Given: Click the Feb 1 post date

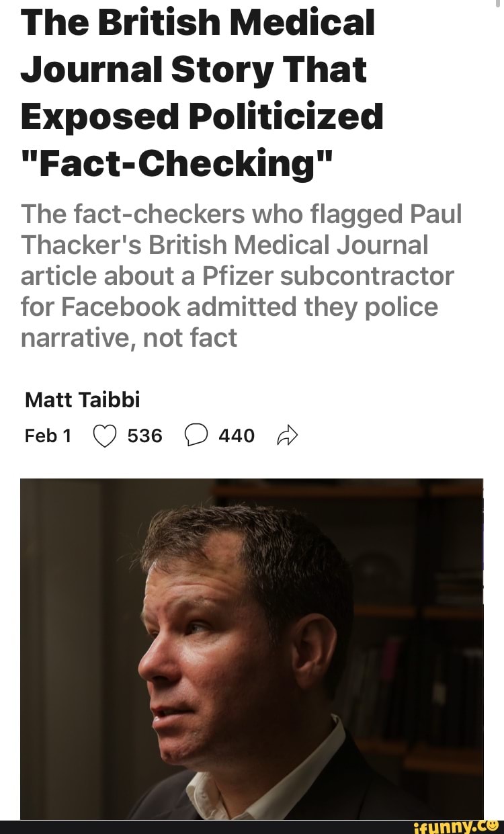Looking at the screenshot, I should [48, 436].
